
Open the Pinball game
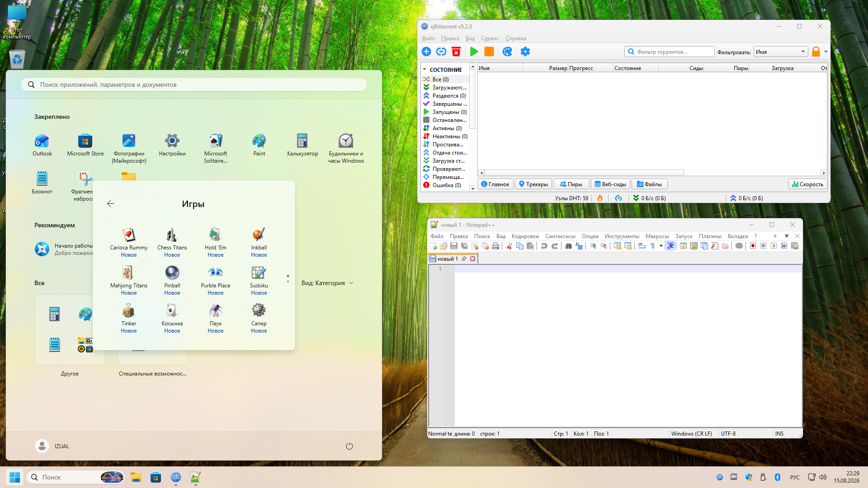click(172, 280)
